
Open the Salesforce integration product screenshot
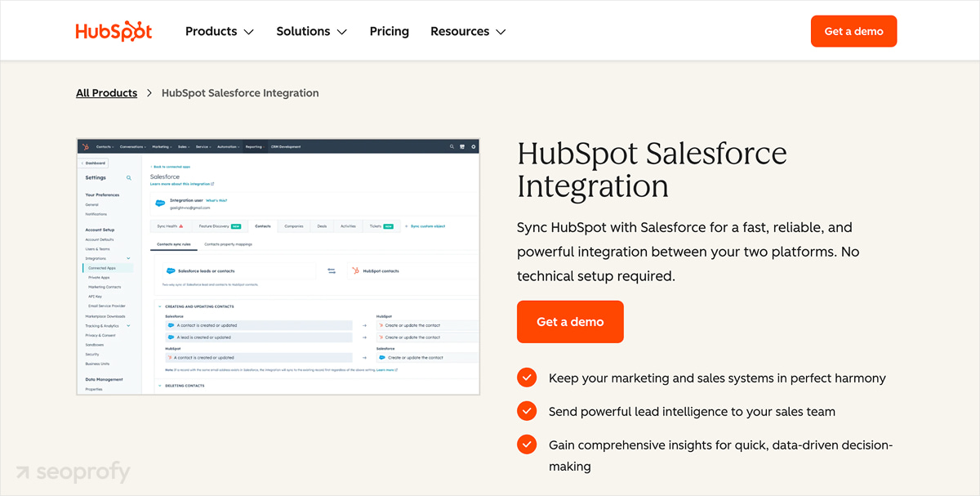tap(278, 266)
